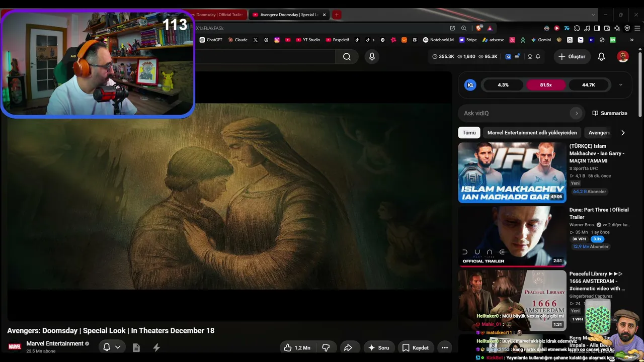The height and width of the screenshot is (362, 644).
Task: Click the Soru ask button
Action: click(x=379, y=347)
